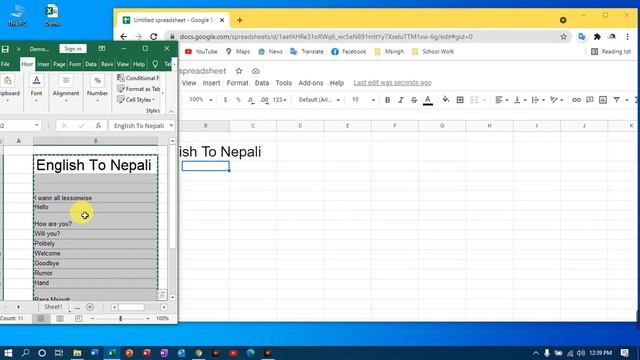Click Sign in button in Excel
The image size is (640, 360).
pyautogui.click(x=73, y=49)
